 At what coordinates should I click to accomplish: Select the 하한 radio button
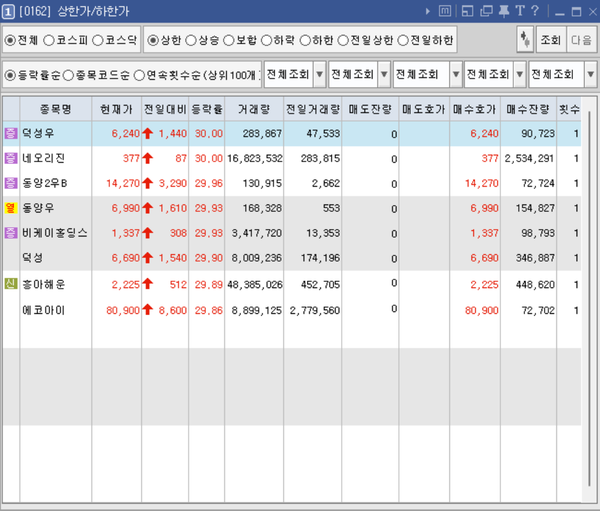pos(305,40)
